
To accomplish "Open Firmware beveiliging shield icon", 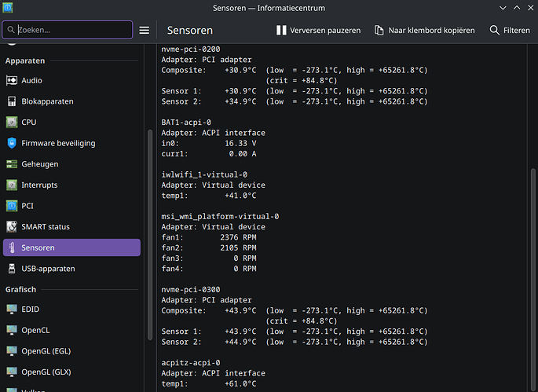I will tap(12, 143).
